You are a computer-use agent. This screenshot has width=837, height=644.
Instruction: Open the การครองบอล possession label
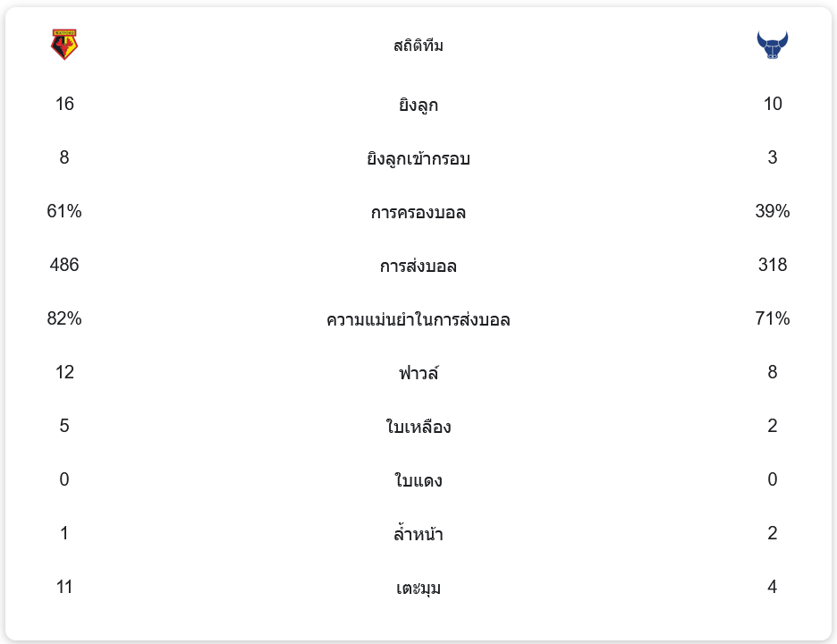pos(418,213)
